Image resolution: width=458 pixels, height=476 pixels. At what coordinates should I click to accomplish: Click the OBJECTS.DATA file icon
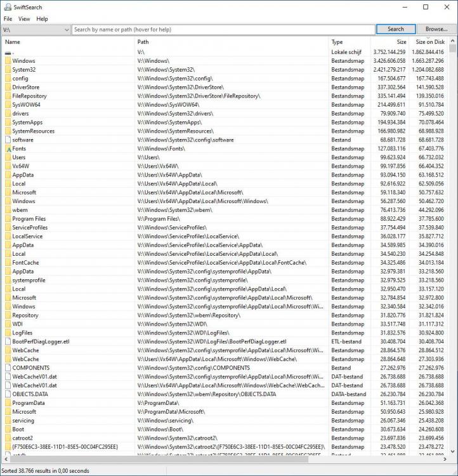click(x=8, y=394)
